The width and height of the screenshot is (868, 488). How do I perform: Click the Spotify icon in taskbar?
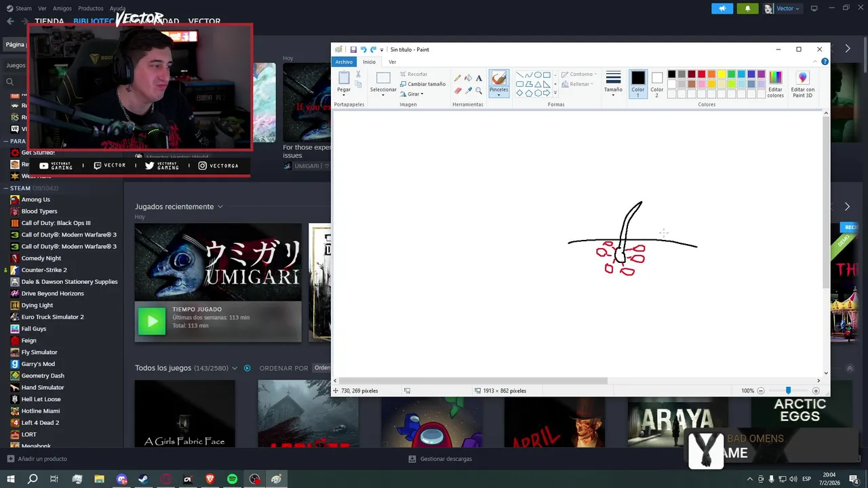[232, 479]
